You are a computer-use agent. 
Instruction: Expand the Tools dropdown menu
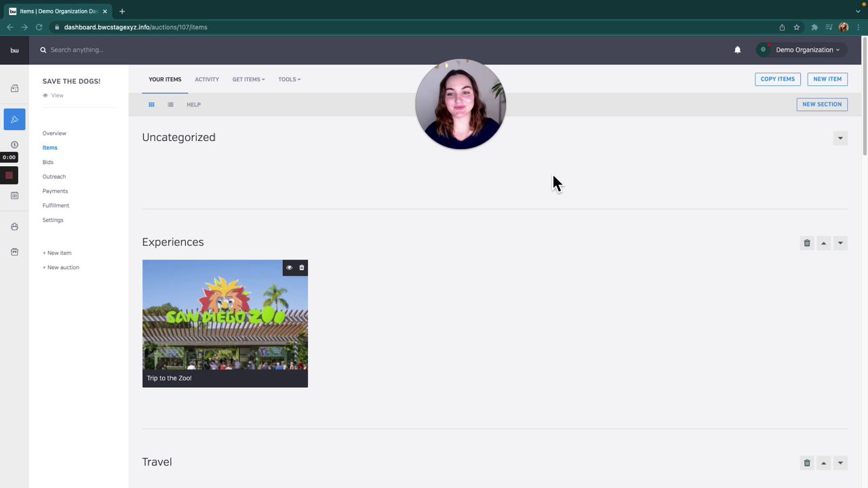click(289, 79)
